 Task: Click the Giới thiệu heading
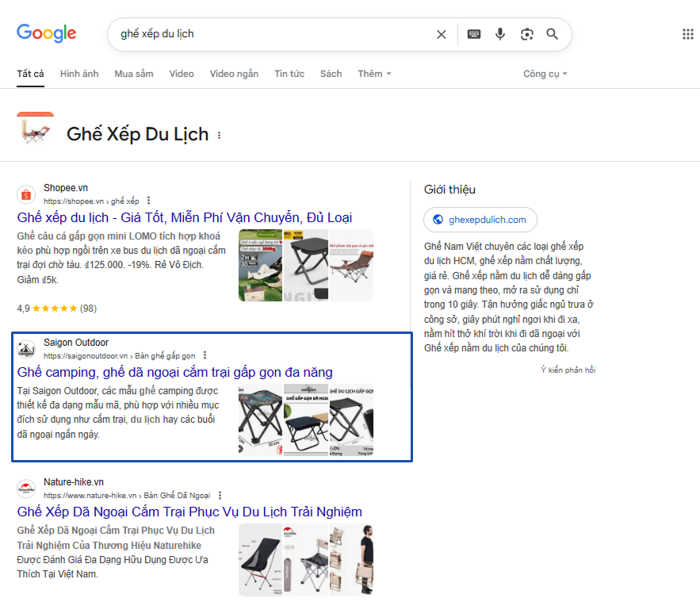449,190
